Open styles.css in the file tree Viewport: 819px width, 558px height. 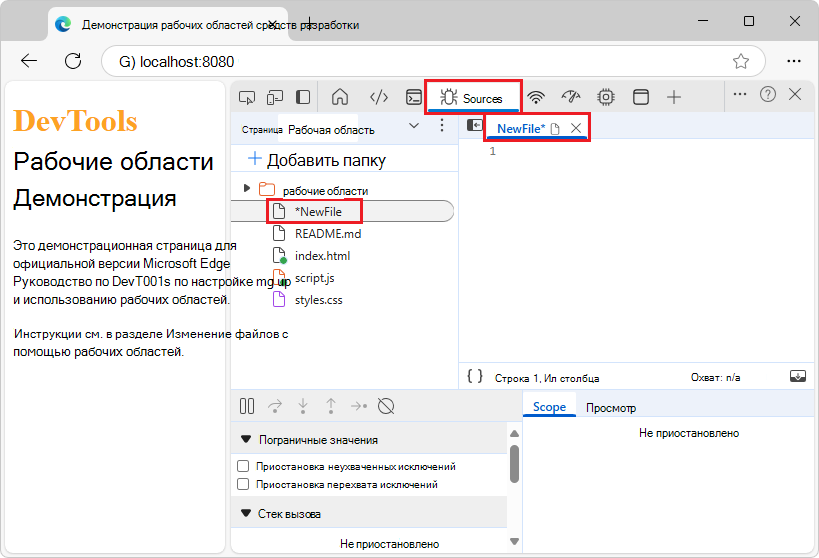pos(319,300)
